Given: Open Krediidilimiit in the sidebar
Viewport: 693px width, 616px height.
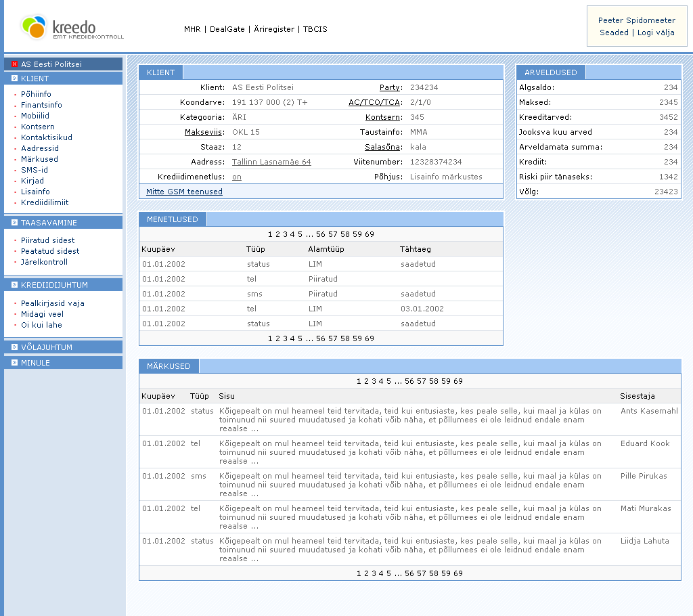Looking at the screenshot, I should [45, 202].
